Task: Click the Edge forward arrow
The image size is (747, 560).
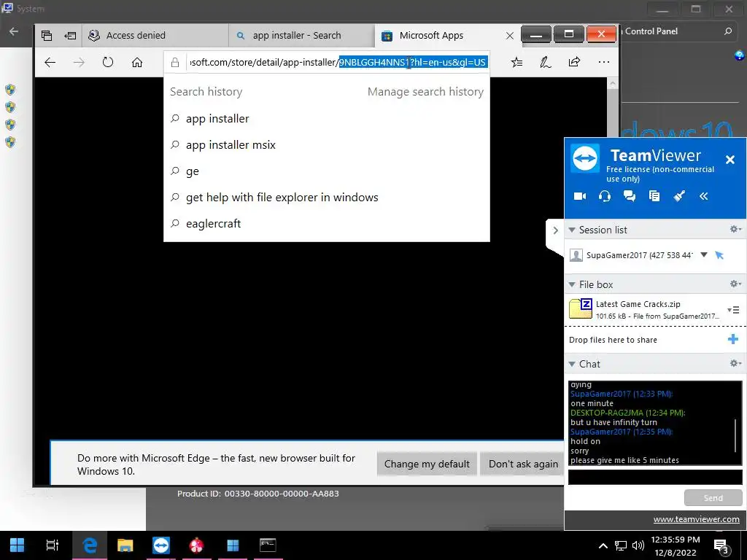Action: click(79, 63)
